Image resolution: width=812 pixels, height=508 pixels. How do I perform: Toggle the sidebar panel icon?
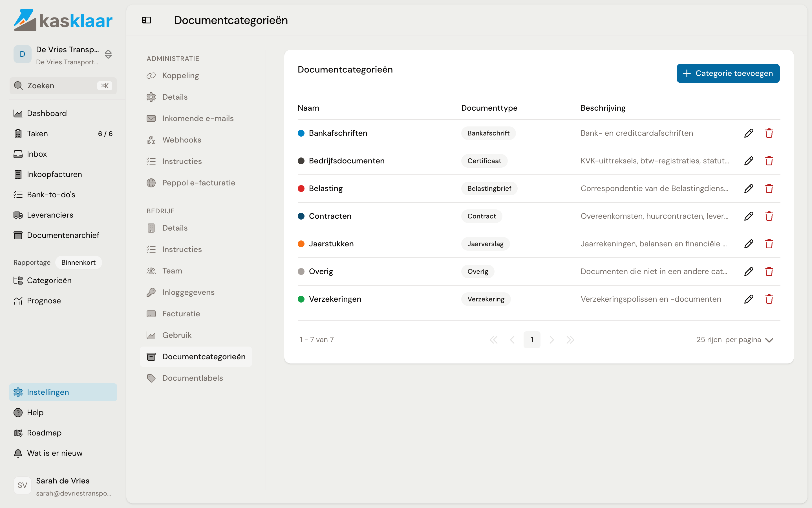coord(147,20)
